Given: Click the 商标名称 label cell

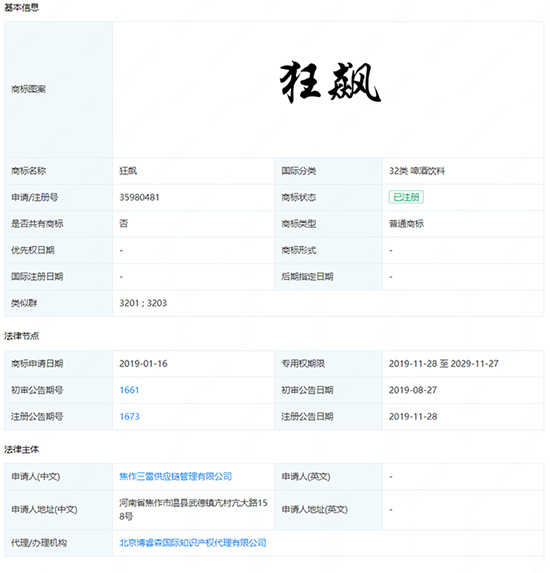Looking at the screenshot, I should pos(58,171).
